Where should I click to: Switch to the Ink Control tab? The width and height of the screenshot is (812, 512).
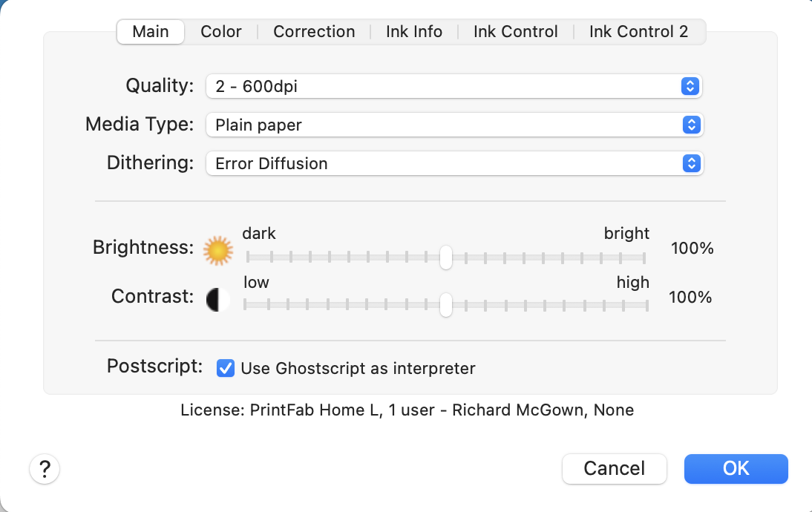pyautogui.click(x=516, y=32)
